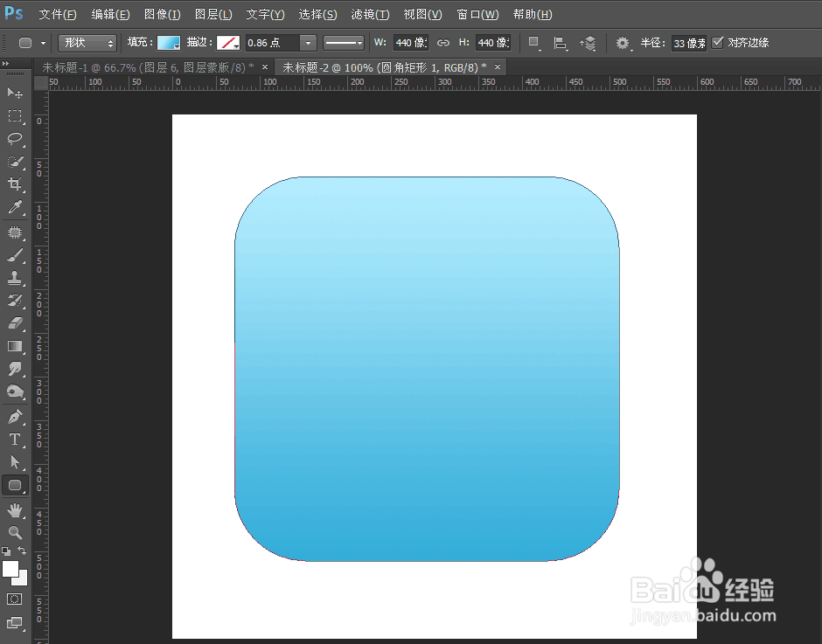The height and width of the screenshot is (644, 822).
Task: Select the Move tool
Action: click(15, 93)
